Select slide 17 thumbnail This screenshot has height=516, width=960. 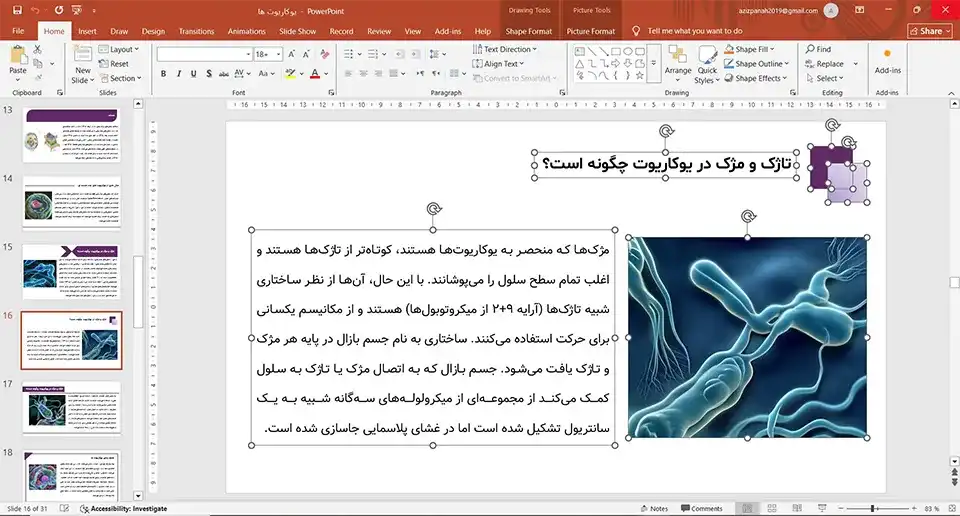72,408
